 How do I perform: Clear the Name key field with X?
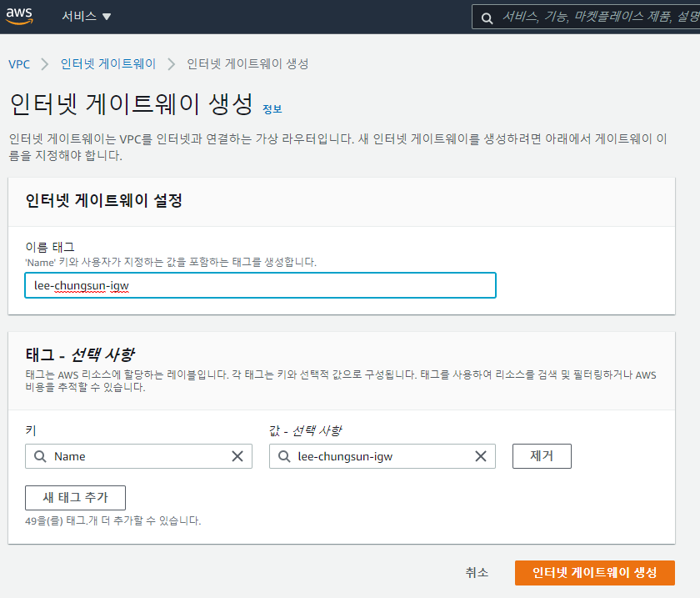237,456
